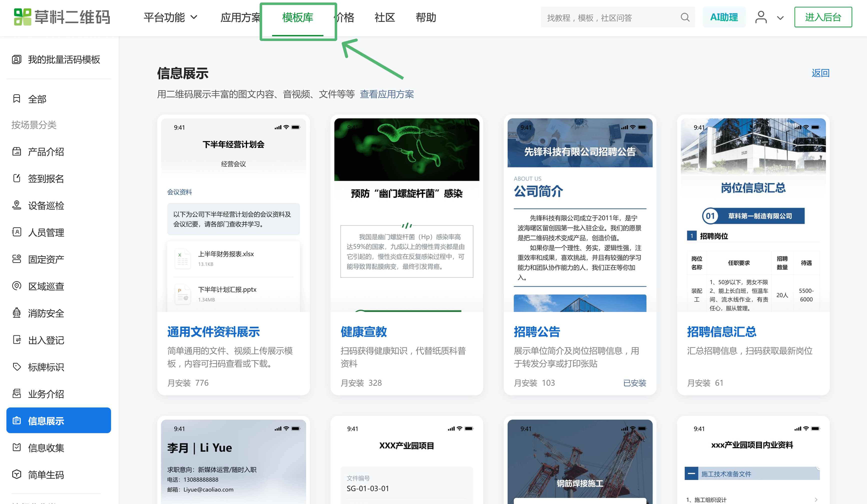Viewport: 867px width, 504px height.
Task: Open the 岗位信息汇总 template preview
Action: [753, 215]
